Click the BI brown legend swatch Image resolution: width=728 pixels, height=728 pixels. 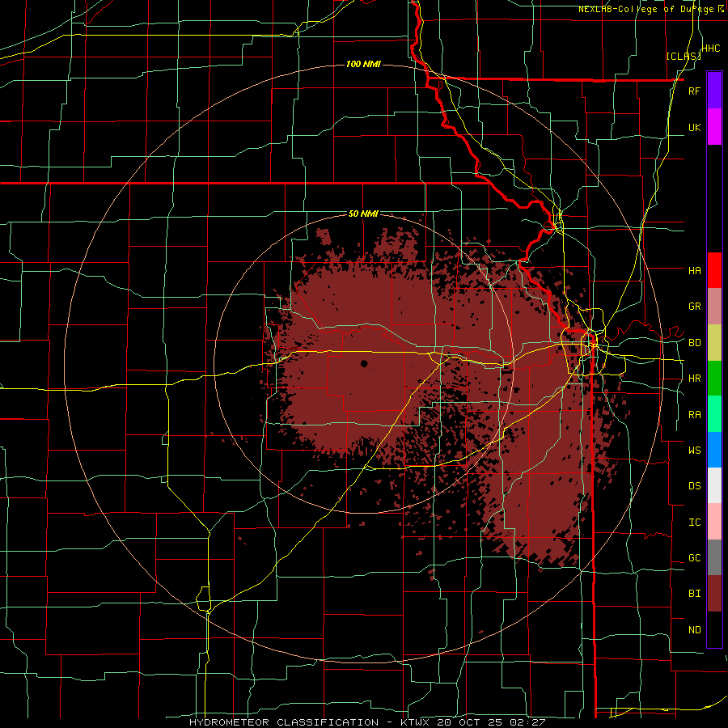(x=714, y=594)
